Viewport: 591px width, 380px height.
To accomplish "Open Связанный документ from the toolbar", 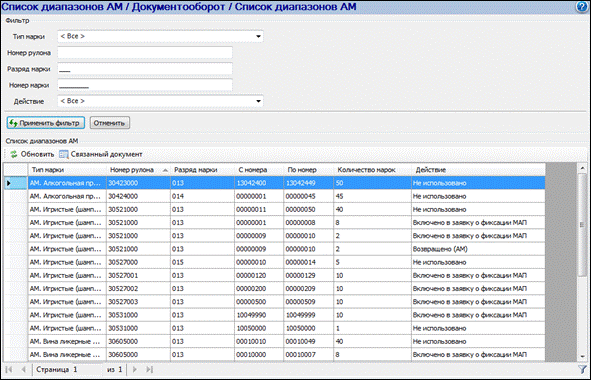I will click(101, 154).
